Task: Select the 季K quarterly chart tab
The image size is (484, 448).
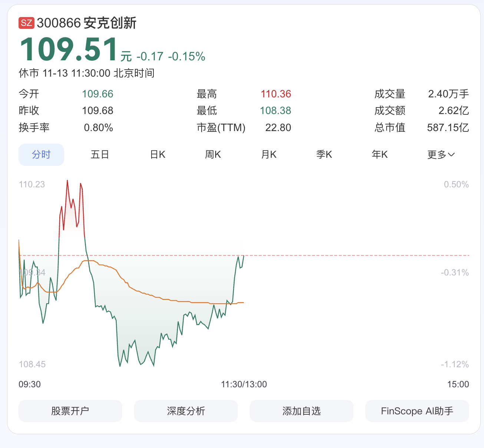Action: click(x=324, y=154)
